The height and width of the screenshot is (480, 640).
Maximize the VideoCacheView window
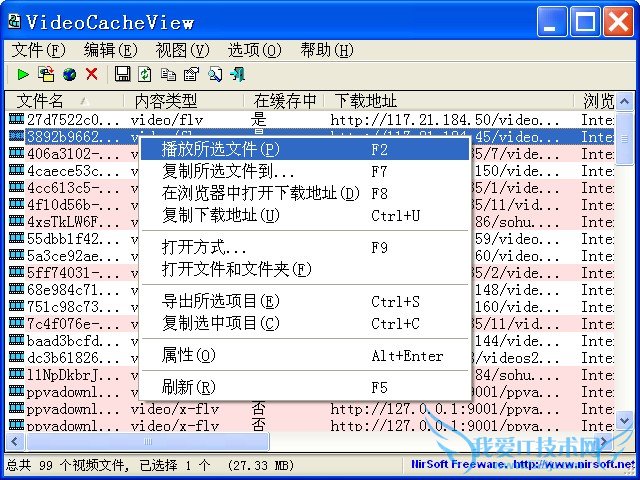click(x=586, y=22)
